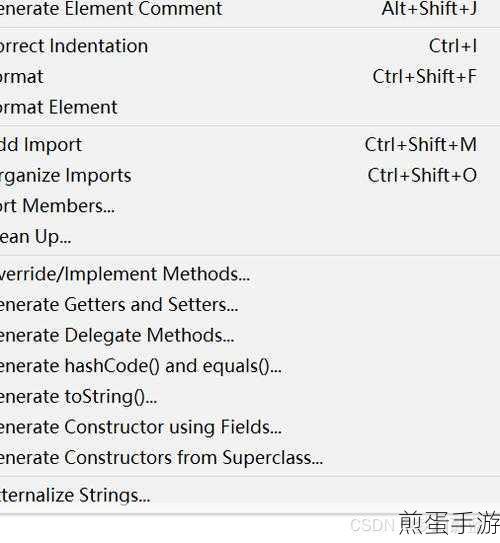Select Generate Element Comment menu entry
Viewport: 500px width, 543px height.
250,8
